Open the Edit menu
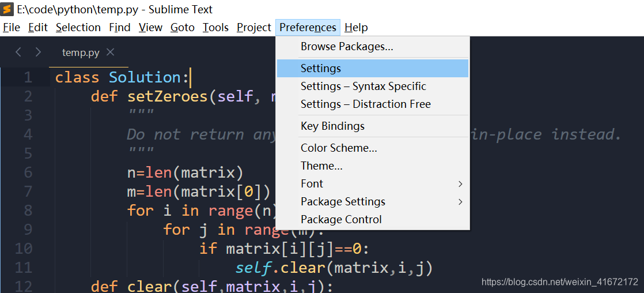This screenshot has width=644, height=293. pyautogui.click(x=38, y=28)
